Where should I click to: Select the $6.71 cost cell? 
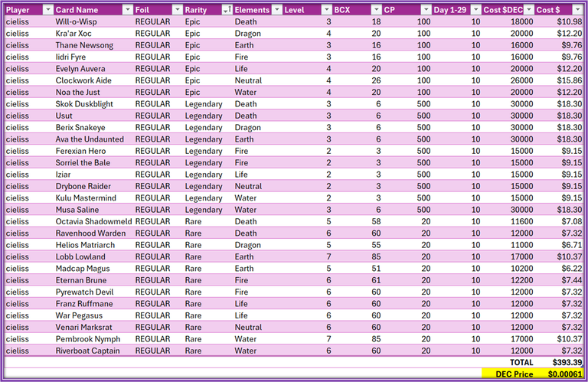pos(559,245)
